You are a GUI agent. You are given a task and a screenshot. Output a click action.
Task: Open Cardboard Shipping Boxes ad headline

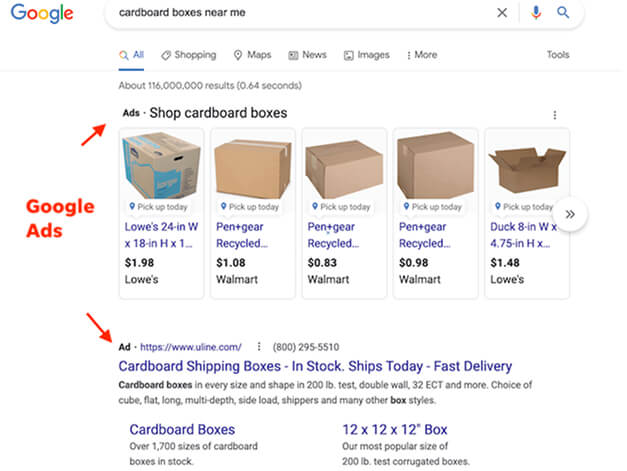(x=315, y=366)
